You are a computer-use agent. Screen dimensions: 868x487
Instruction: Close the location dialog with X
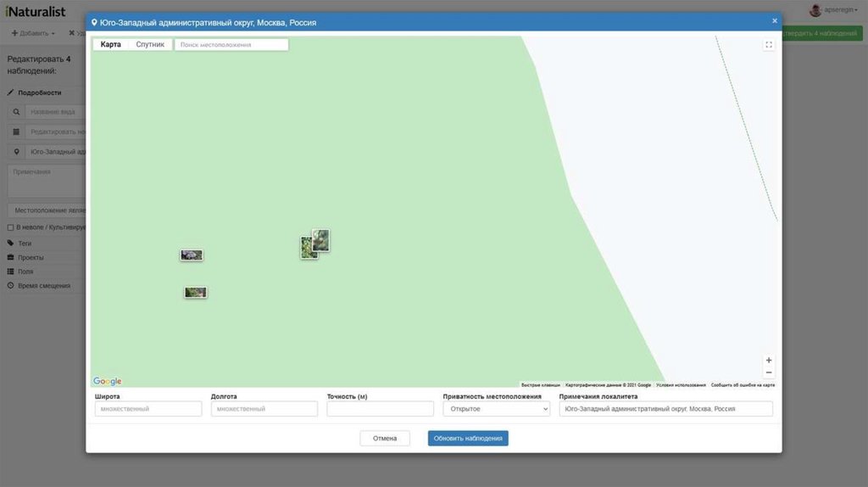[775, 21]
